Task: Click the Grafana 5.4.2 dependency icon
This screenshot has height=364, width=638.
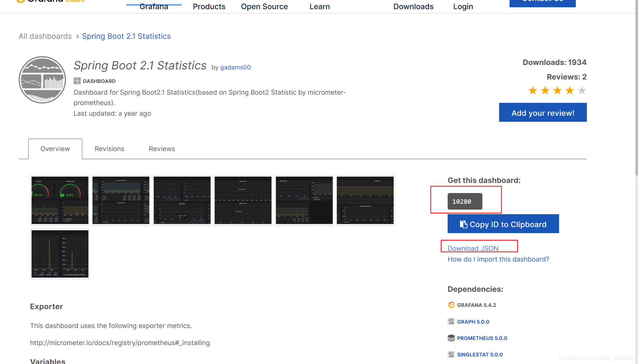Action: [x=451, y=305]
